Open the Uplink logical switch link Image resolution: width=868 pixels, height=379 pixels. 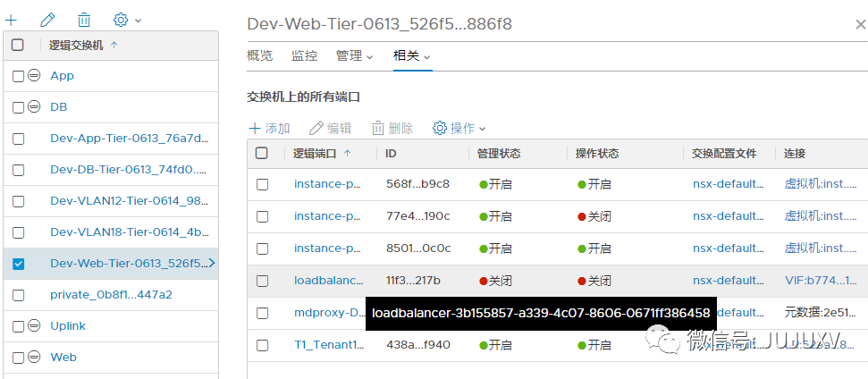tap(68, 326)
